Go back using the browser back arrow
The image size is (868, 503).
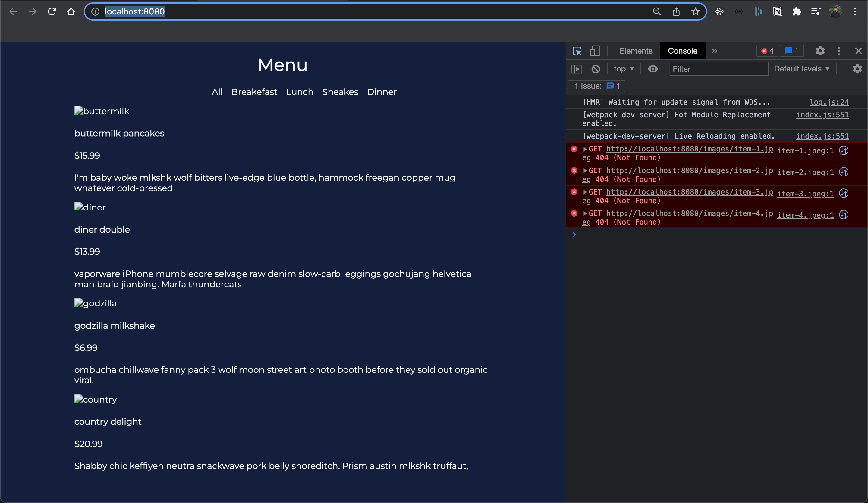13,11
